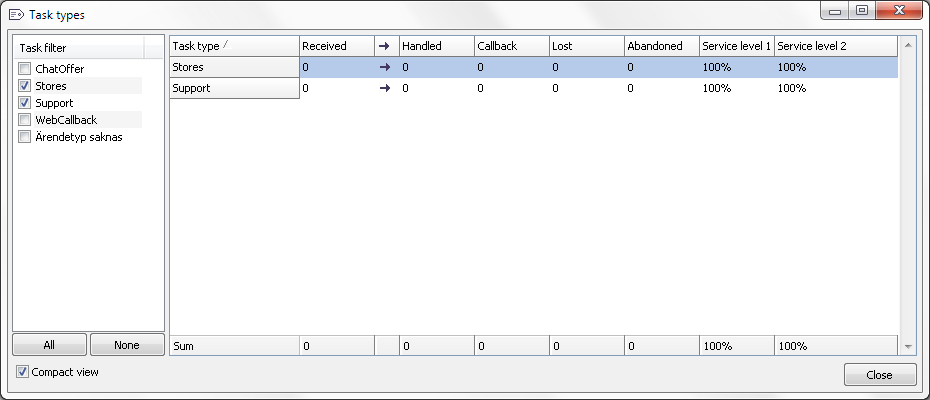Click the scrollbar down arrow
The width and height of the screenshot is (930, 400).
(907, 346)
